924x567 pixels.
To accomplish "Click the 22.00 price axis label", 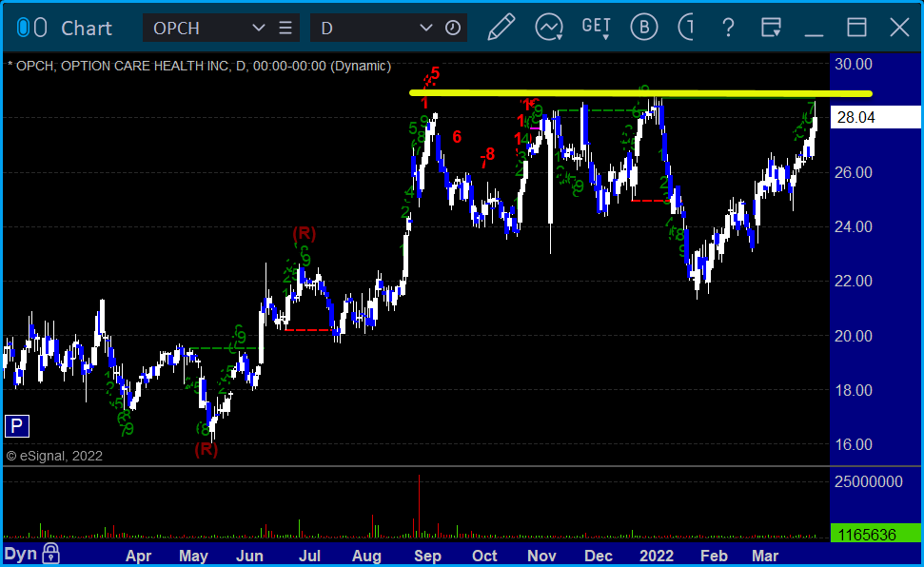I will (854, 282).
